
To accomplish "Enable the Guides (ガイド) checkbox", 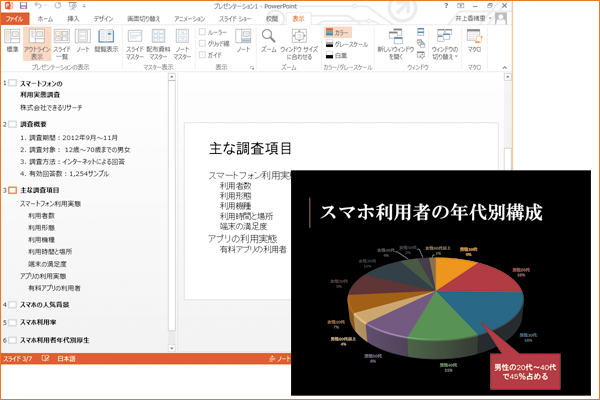I will tap(202, 55).
